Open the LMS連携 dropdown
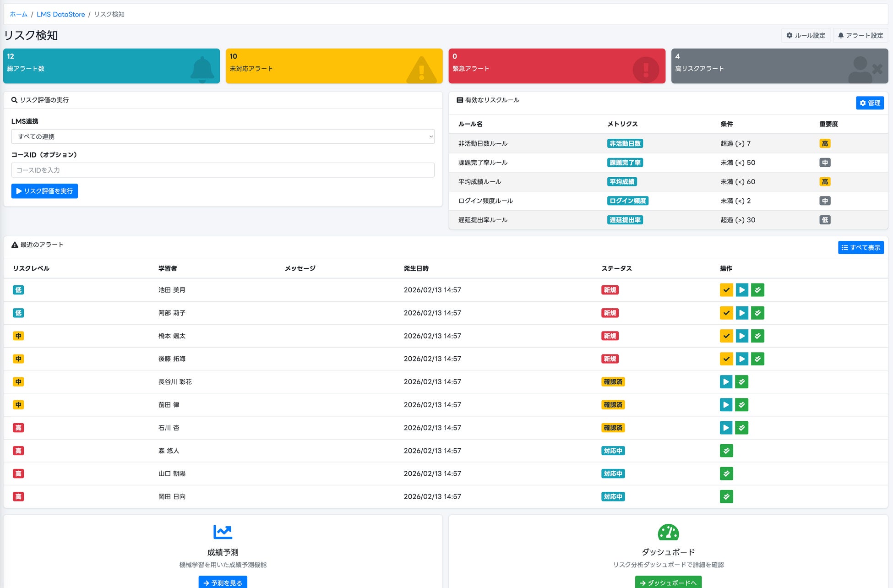The height and width of the screenshot is (588, 893). coord(223,136)
